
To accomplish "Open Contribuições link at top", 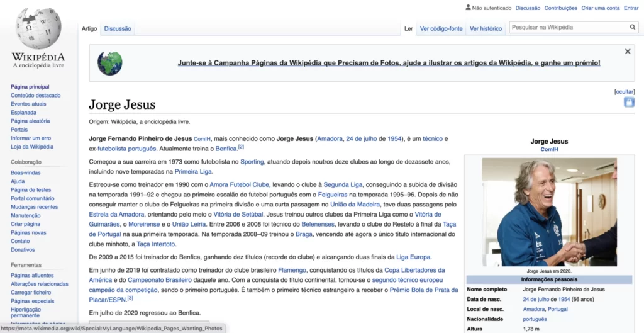I will tap(560, 8).
